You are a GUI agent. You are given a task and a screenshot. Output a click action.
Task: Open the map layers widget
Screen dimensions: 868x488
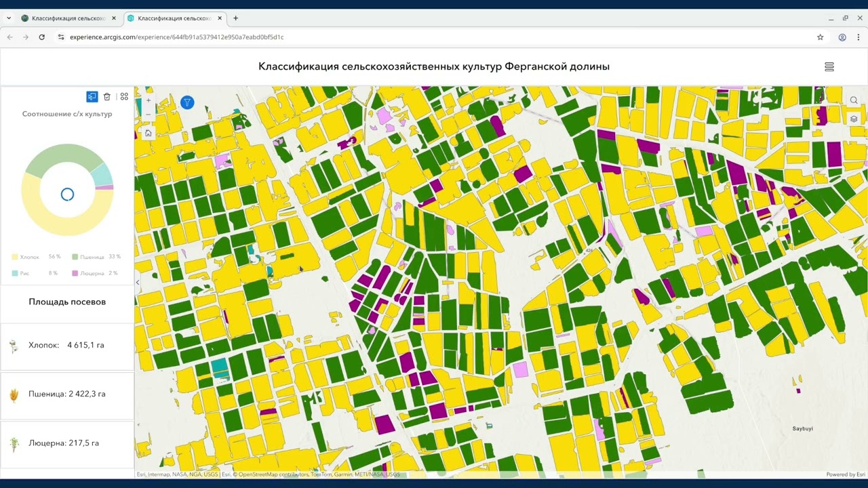854,119
